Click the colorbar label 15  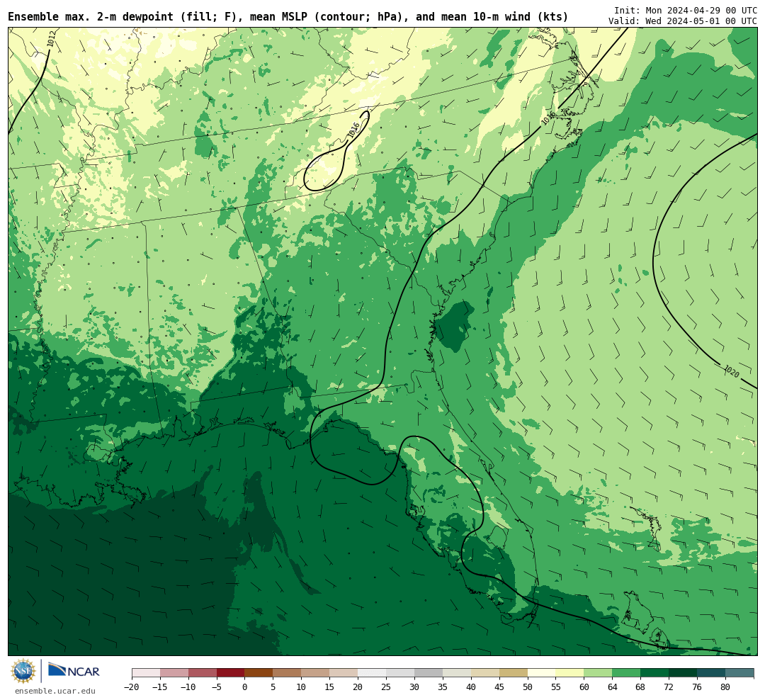330,687
